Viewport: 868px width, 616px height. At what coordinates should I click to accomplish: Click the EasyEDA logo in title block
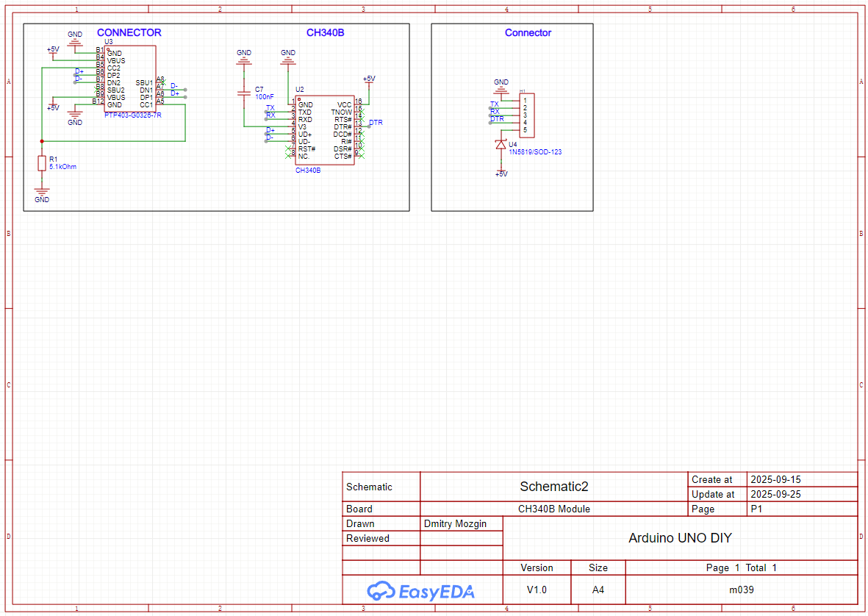coord(421,590)
